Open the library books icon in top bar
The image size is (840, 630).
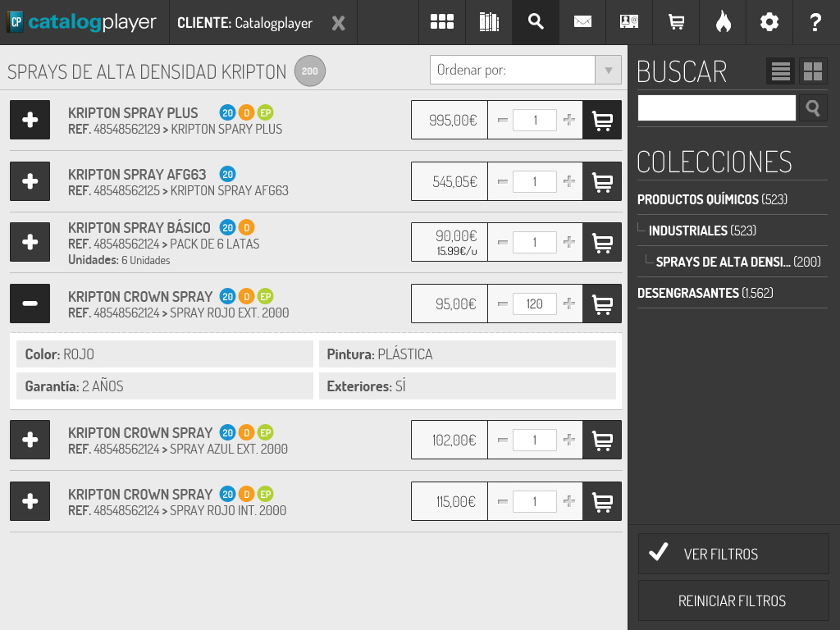click(489, 22)
